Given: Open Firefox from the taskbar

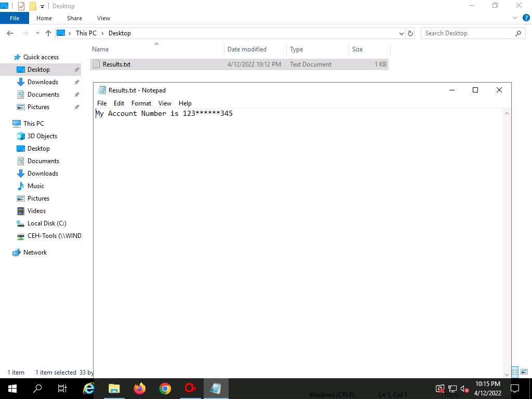Looking at the screenshot, I should pos(140,389).
